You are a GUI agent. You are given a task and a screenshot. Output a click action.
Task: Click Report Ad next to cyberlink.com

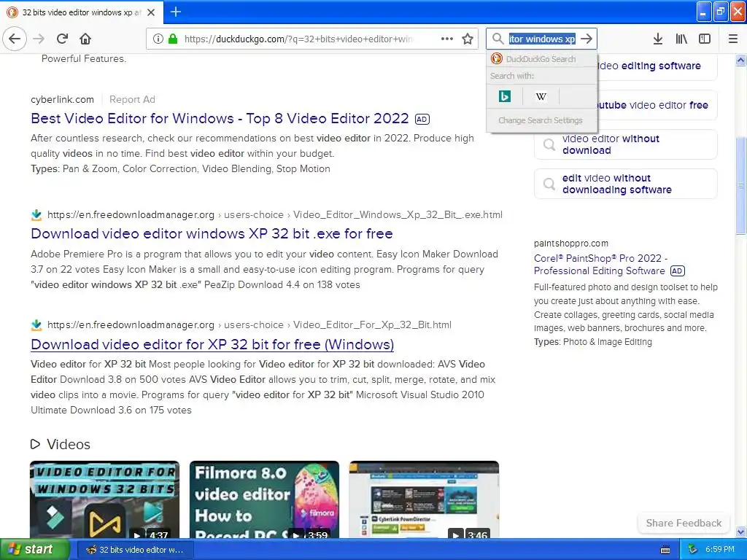click(x=132, y=99)
